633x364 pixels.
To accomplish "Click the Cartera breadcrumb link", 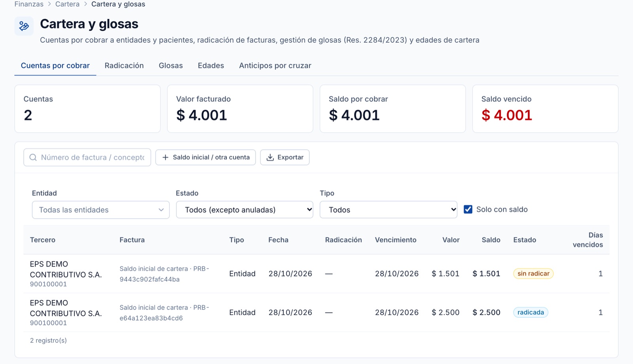I will [67, 4].
